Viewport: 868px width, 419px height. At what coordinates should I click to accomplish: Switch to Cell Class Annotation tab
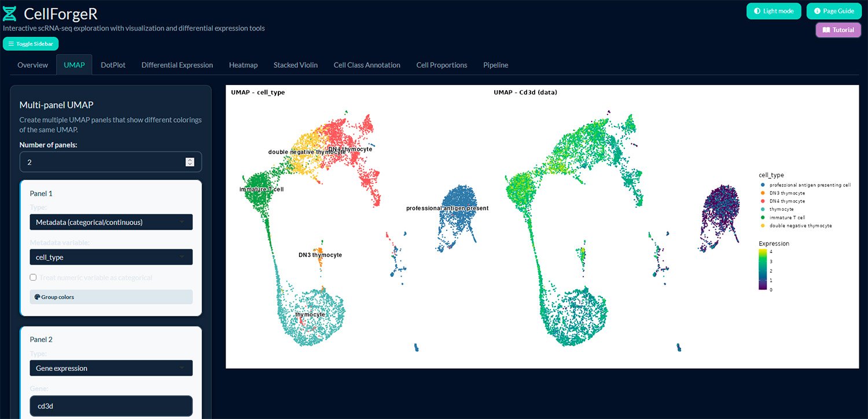point(367,65)
